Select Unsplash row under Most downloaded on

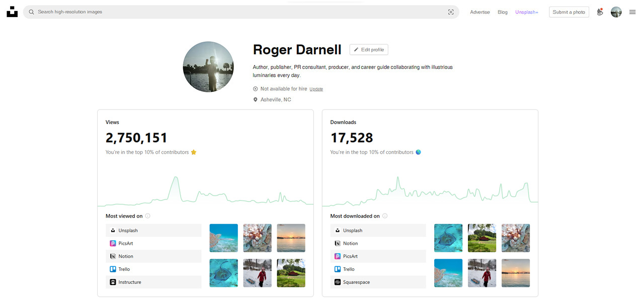pos(378,231)
